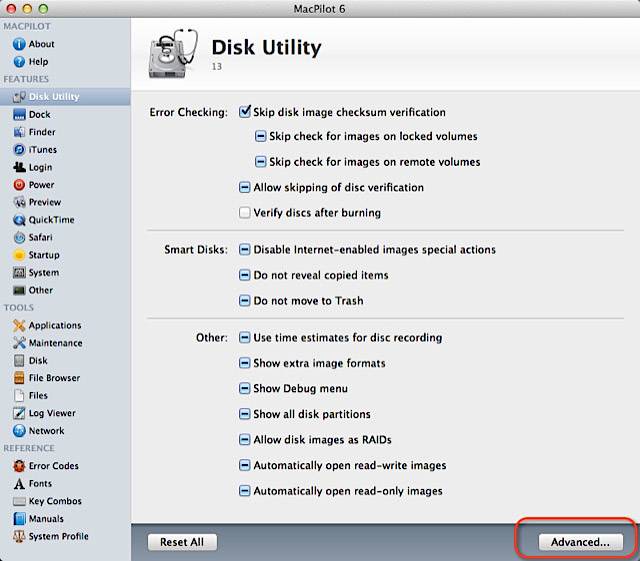Select the Login users icon
The height and width of the screenshot is (561, 640).
tap(19, 167)
